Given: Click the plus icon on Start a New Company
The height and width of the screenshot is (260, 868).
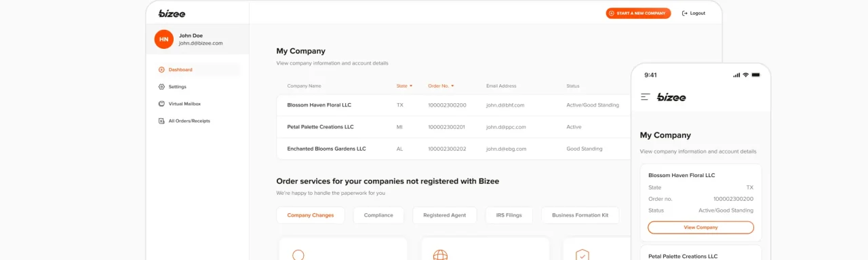Looking at the screenshot, I should [x=612, y=13].
